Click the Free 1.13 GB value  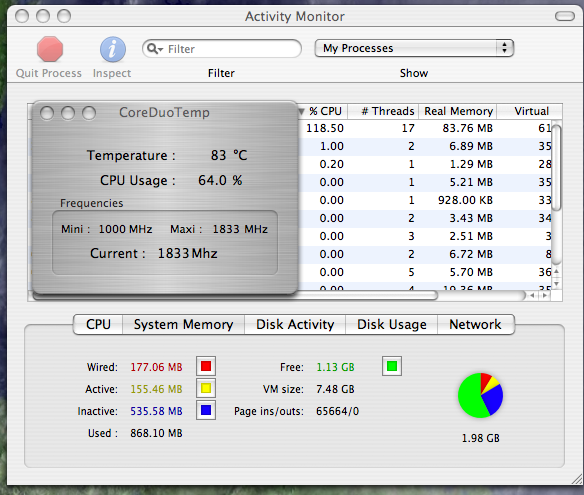(335, 367)
